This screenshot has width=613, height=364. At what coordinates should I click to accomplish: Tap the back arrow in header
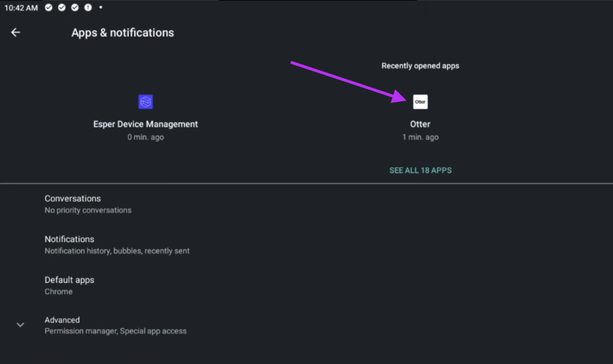[16, 33]
